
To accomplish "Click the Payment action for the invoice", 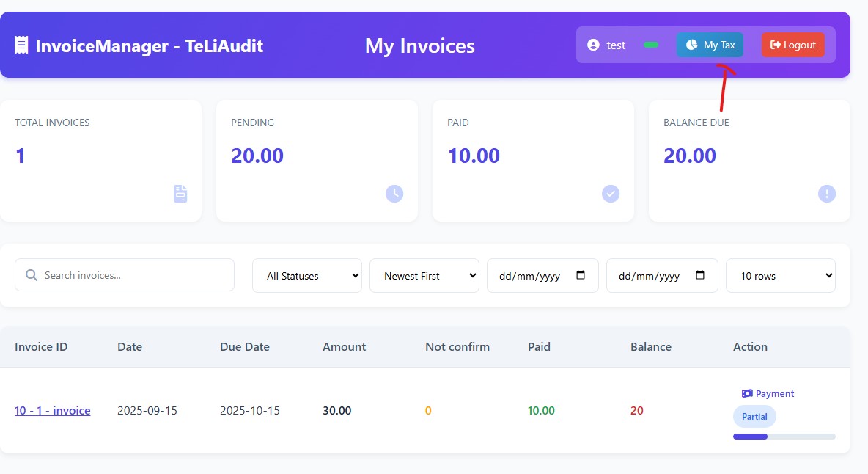I will tap(768, 394).
